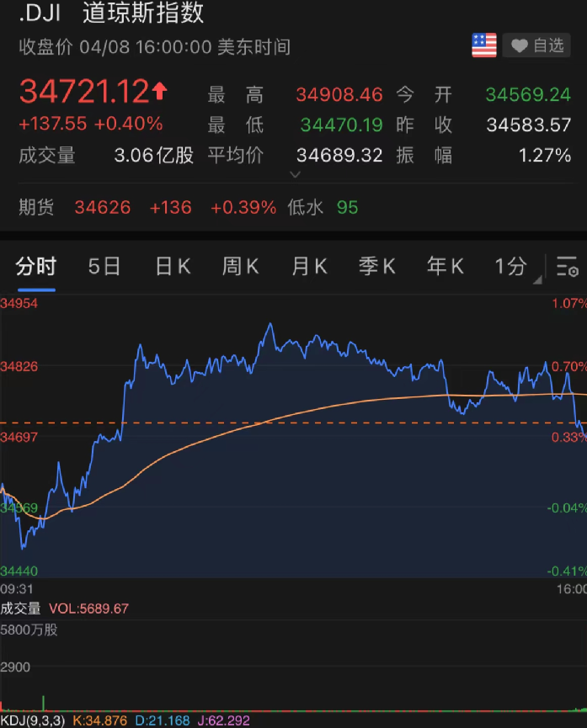
Task: Tap the 1.07% percent axis label
Action: [568, 304]
